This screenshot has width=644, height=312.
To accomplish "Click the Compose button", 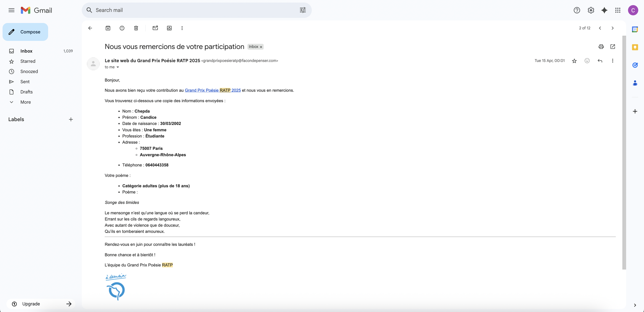I will (25, 32).
